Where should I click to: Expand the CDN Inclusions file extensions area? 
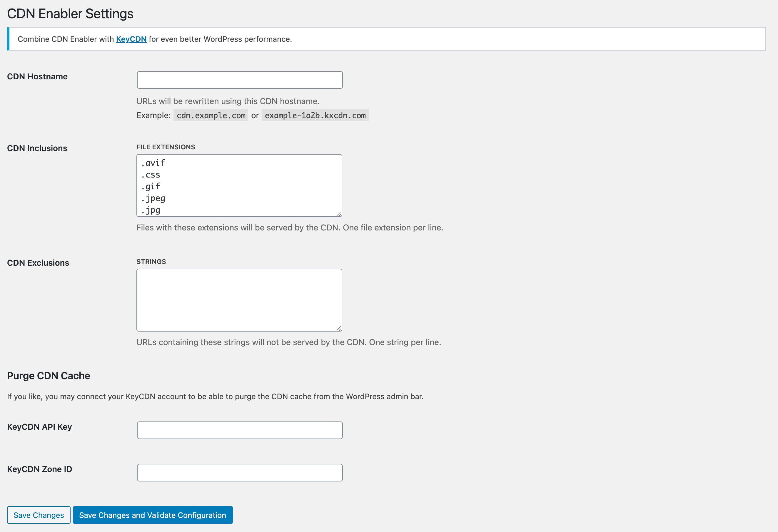(339, 214)
